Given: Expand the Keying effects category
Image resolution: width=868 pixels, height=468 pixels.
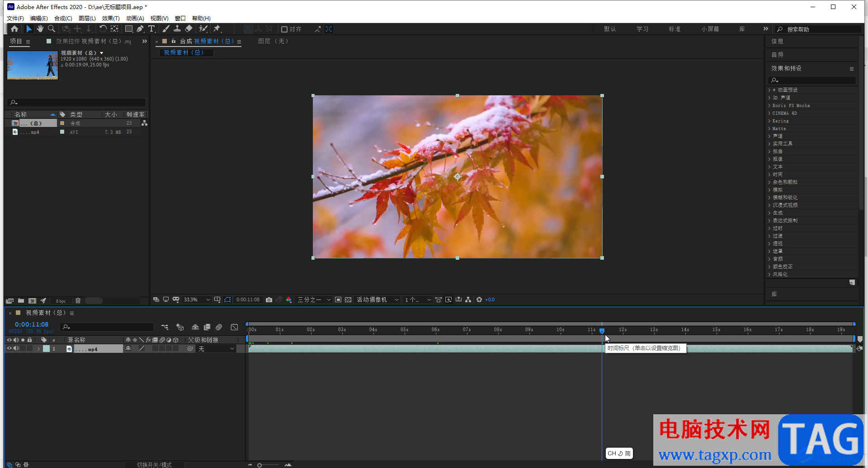Looking at the screenshot, I should pos(769,121).
